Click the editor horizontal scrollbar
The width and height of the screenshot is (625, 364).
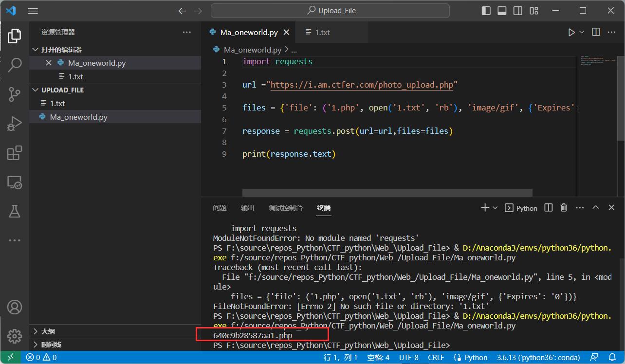click(x=387, y=193)
